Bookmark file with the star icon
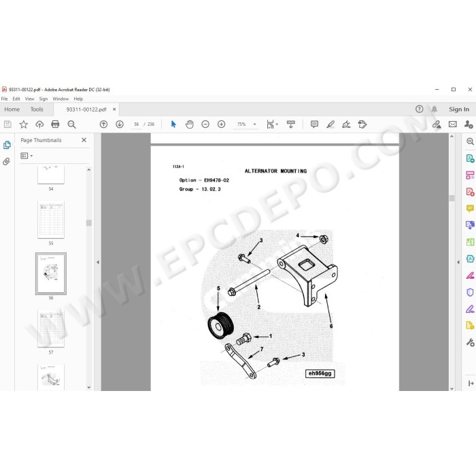 coord(23,124)
